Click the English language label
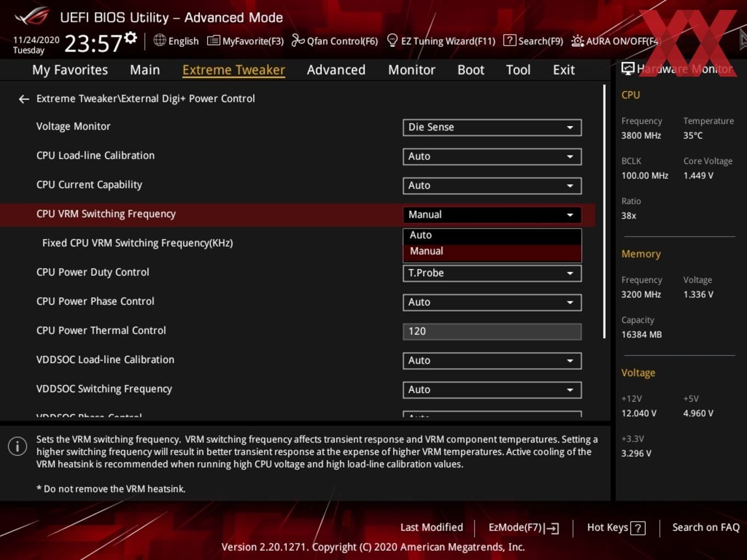Image resolution: width=747 pixels, height=560 pixels. click(183, 41)
